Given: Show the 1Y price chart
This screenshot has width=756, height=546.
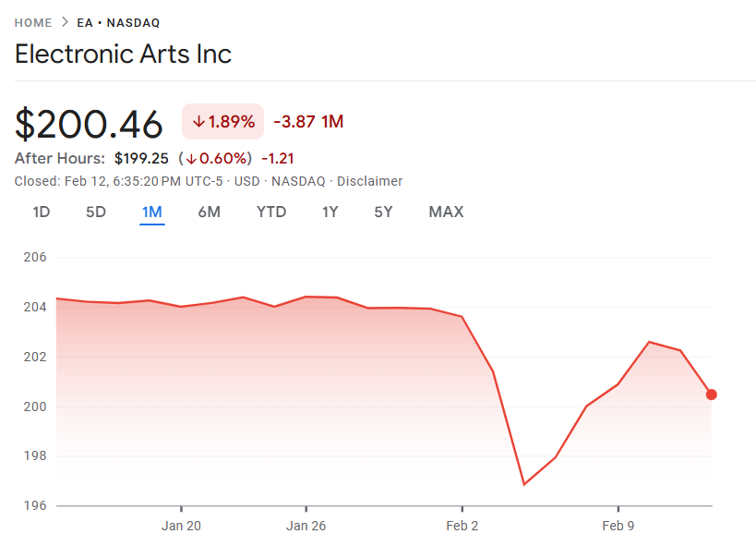Looking at the screenshot, I should pos(330,212).
